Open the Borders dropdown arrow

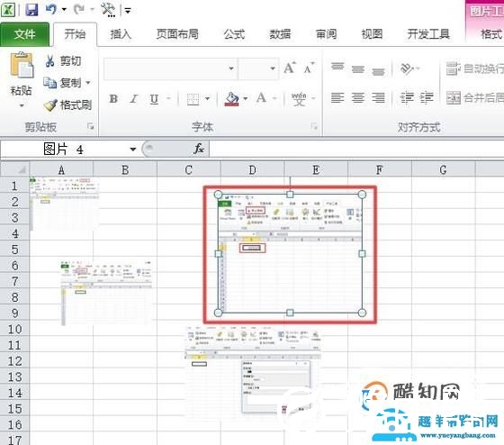click(x=207, y=98)
